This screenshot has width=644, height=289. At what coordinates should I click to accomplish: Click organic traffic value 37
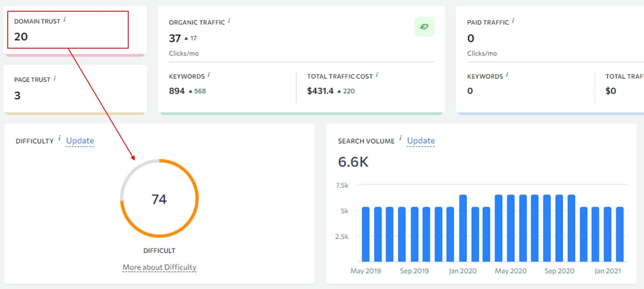(x=175, y=38)
